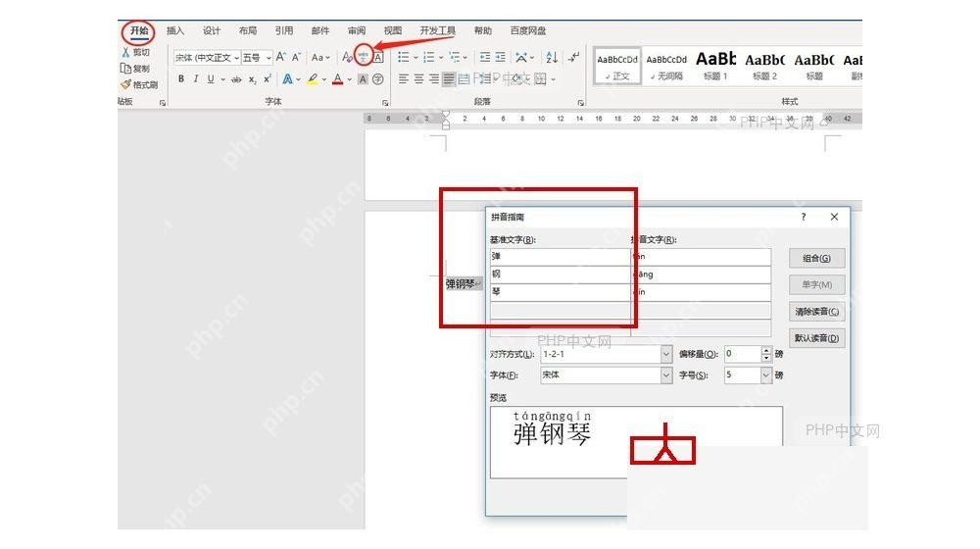Open the Paragraph group dialog launcher
Image resolution: width=980 pixels, height=549 pixels.
click(580, 103)
